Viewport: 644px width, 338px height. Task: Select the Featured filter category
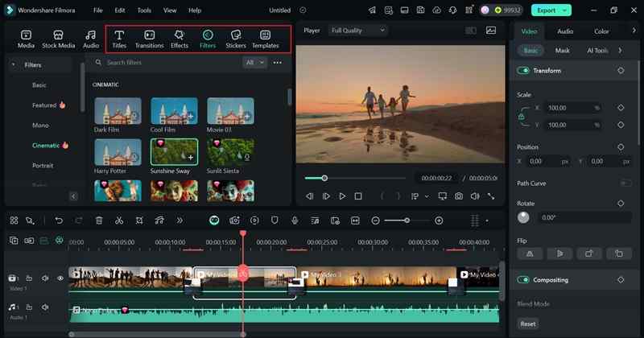point(44,105)
